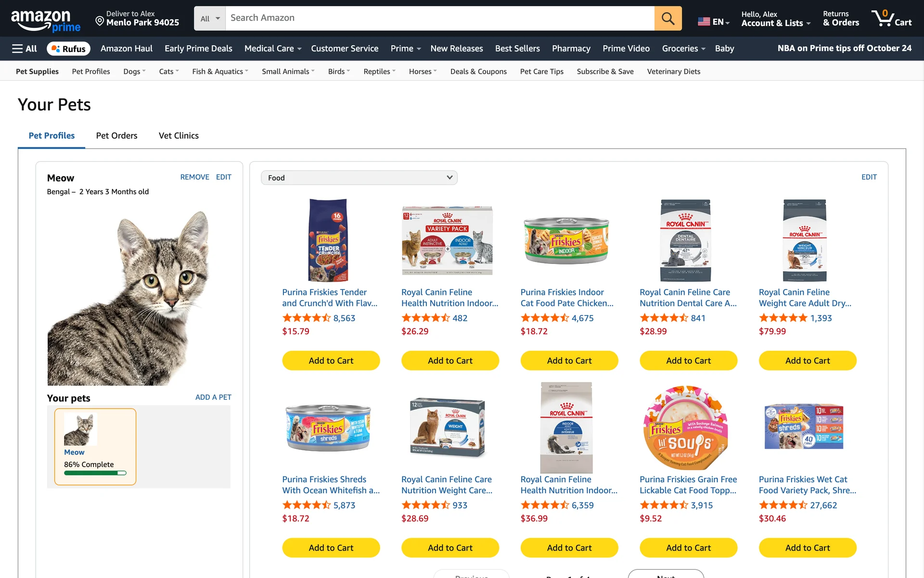Click Meow's 86% profile completion bar
The image size is (924, 578).
pyautogui.click(x=95, y=473)
